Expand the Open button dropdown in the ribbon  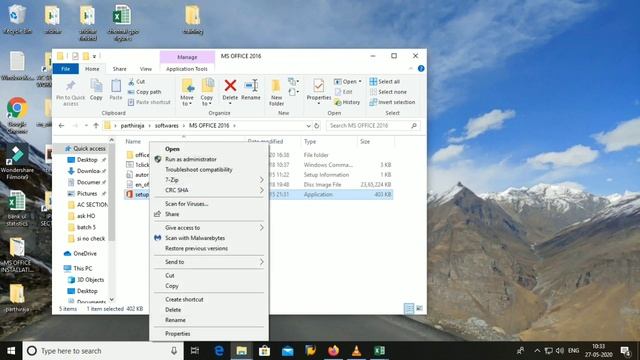360,82
